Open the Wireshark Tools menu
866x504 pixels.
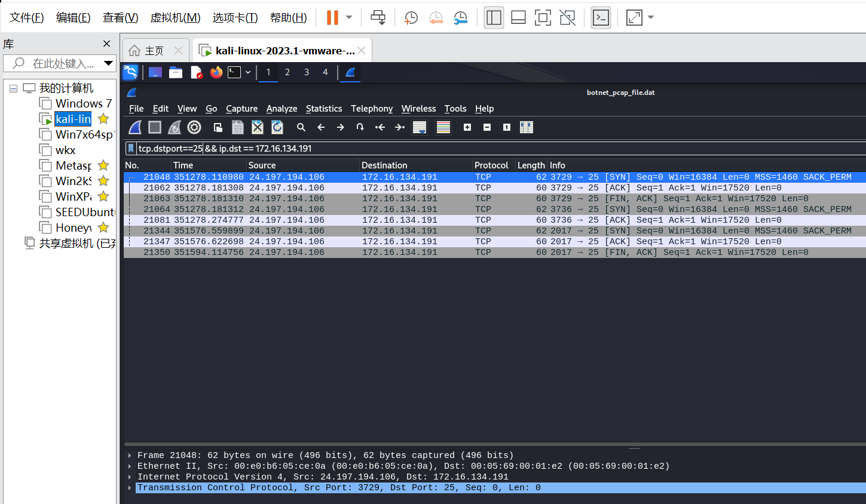click(x=455, y=109)
